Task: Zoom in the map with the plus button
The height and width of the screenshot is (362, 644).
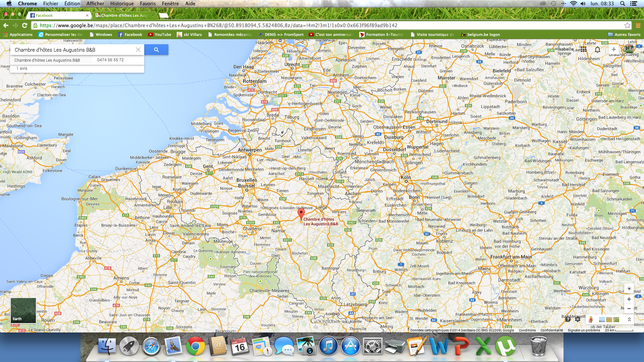Action: tap(629, 299)
